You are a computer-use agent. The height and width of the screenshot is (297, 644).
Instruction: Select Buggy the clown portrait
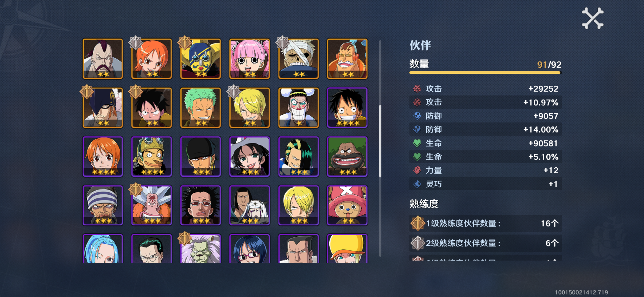click(x=299, y=108)
